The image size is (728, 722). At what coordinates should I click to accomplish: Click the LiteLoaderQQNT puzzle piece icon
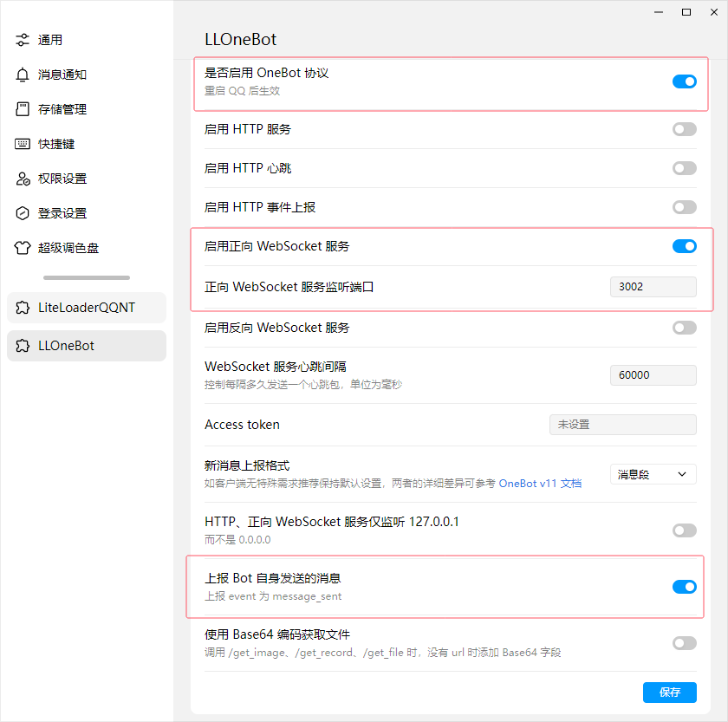[x=23, y=308]
